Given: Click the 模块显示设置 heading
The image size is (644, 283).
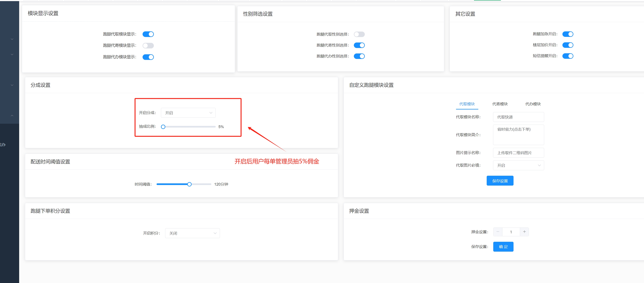Looking at the screenshot, I should pos(43,13).
